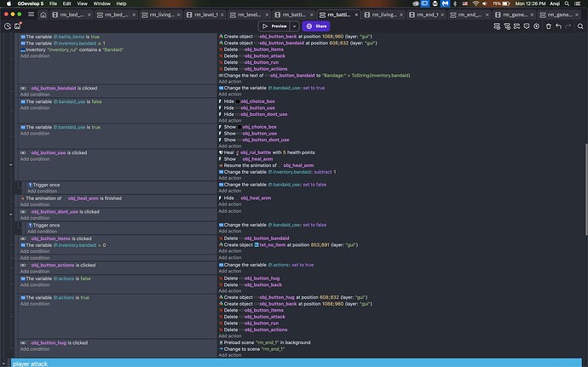Click 'Add condition' under obj_button_hug is clicked
This screenshot has width=588, height=367.
point(36,349)
